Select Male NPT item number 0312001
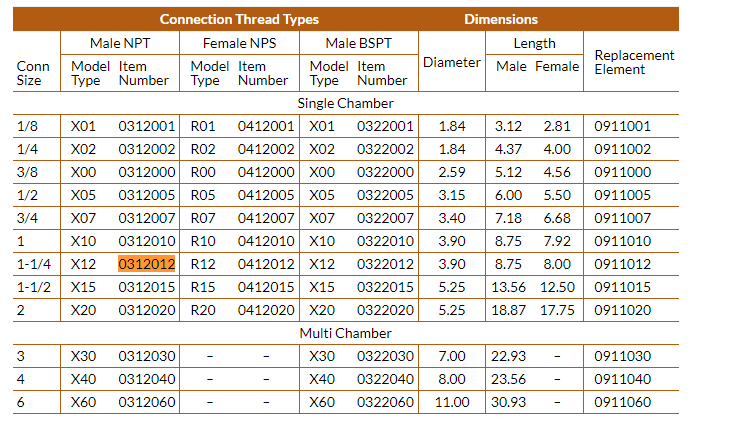The height and width of the screenshot is (441, 743). (x=146, y=126)
